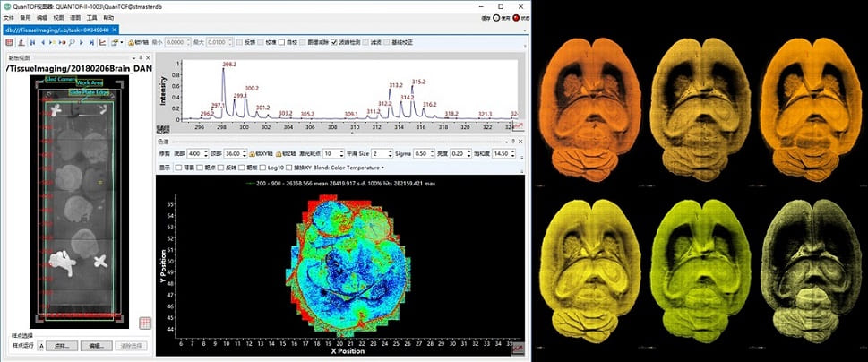Toggle the 校准 checkbox in the toolbar
Image resolution: width=868 pixels, height=362 pixels.
point(261,43)
